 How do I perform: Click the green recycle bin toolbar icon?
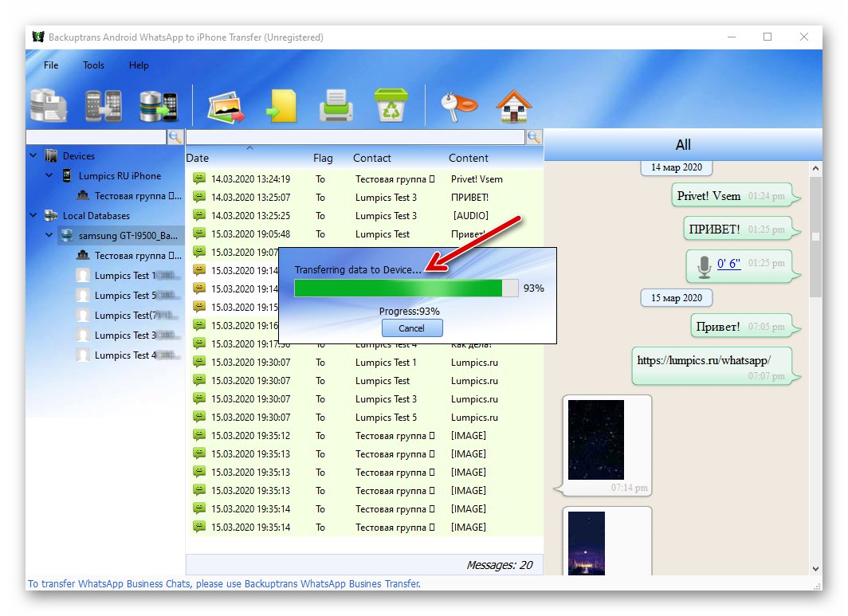pyautogui.click(x=391, y=105)
